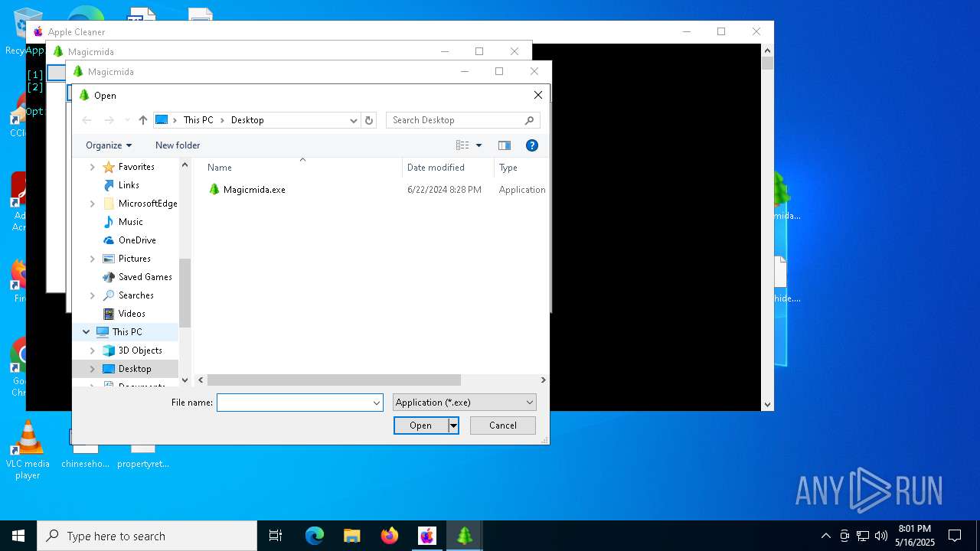Click This PC in the address bar

[x=198, y=120]
